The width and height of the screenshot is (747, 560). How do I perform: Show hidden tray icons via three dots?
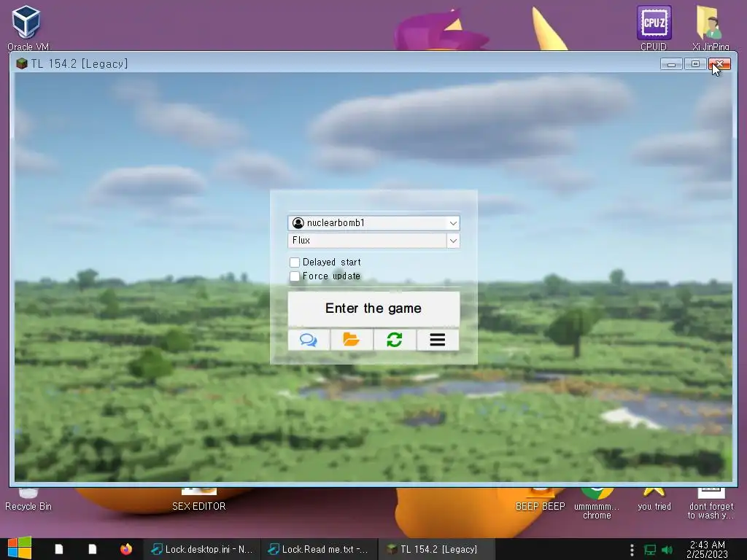click(632, 550)
